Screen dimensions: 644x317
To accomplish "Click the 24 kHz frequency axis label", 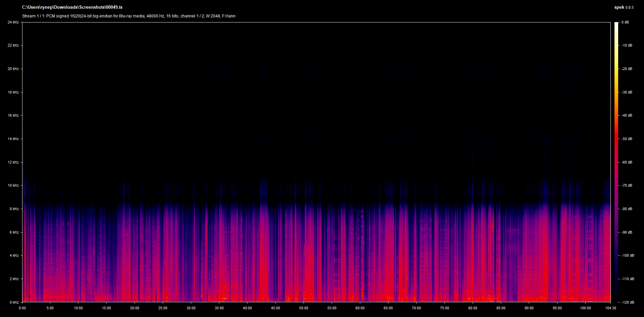I will click(x=13, y=22).
